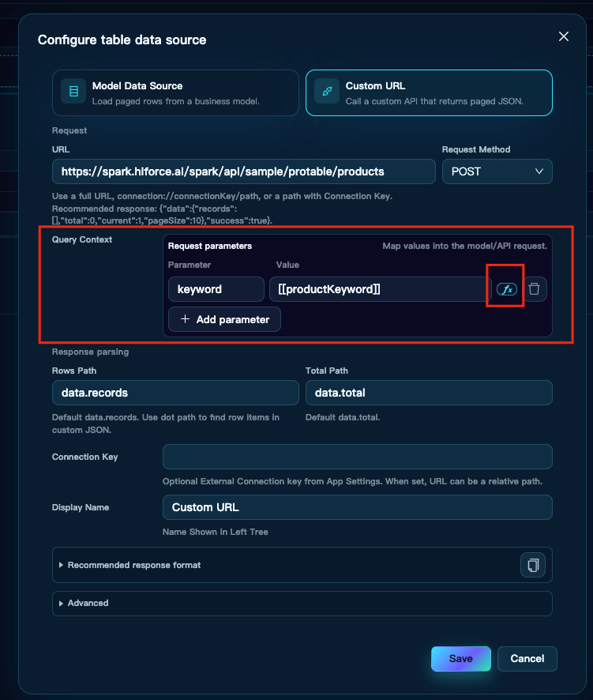The image size is (593, 700).
Task: Click the 'Name Shown in Left Tree' hint
Action: tap(215, 532)
